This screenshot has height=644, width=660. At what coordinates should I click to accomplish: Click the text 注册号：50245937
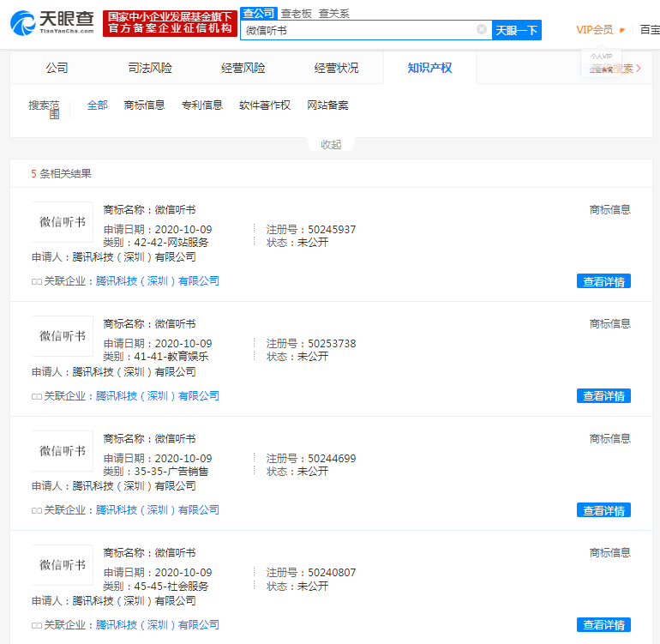311,230
